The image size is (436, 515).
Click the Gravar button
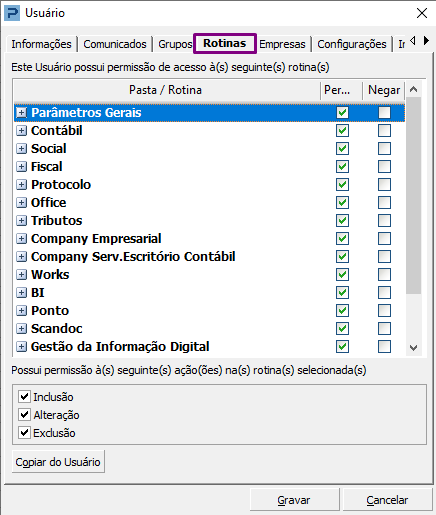coord(294,500)
